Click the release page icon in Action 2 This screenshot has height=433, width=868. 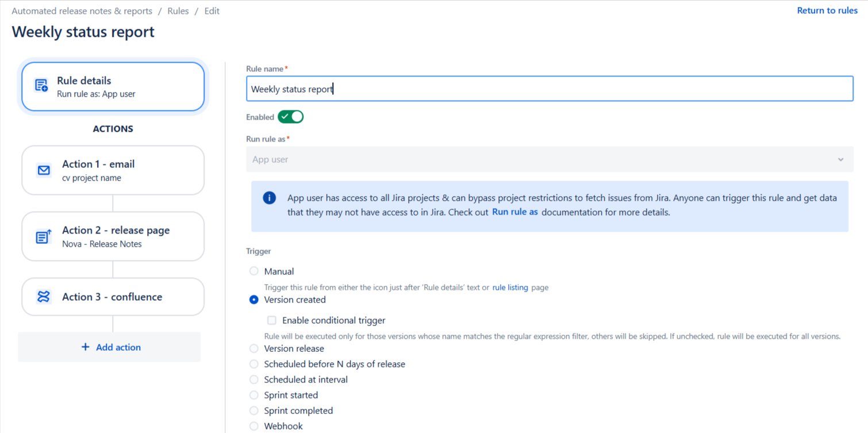coord(44,236)
